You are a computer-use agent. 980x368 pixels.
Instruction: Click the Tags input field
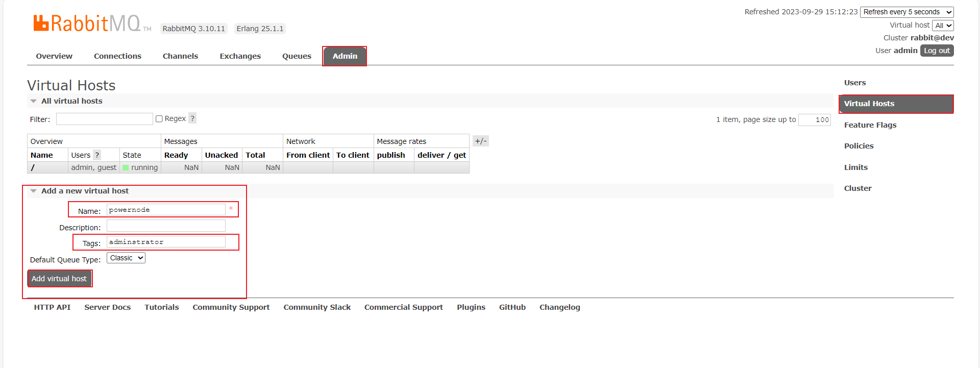point(166,242)
